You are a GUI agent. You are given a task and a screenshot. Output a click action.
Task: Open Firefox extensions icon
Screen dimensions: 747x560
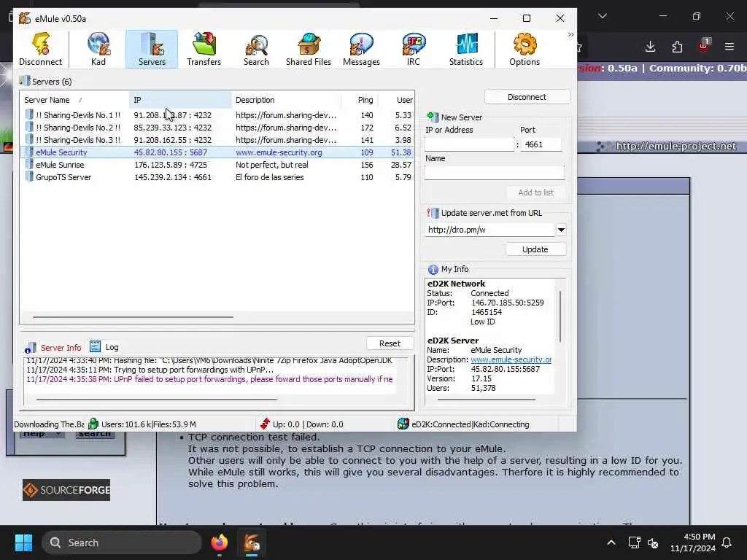point(677,47)
